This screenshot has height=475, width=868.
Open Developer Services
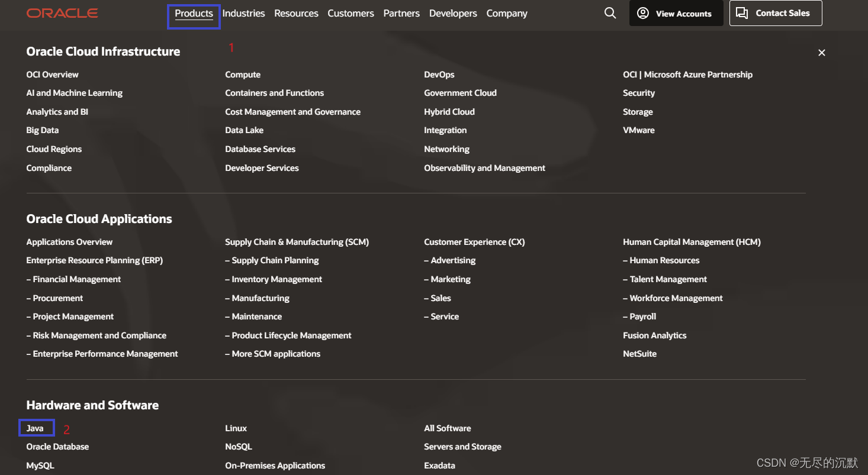262,168
